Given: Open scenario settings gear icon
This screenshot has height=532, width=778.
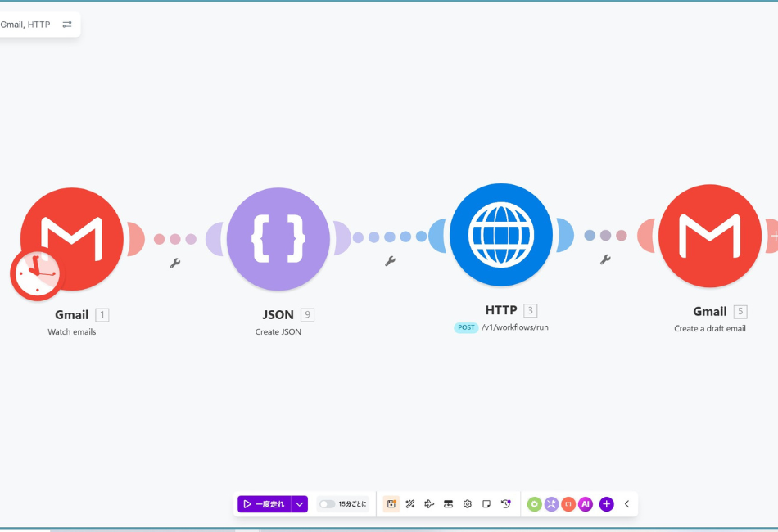Looking at the screenshot, I should click(468, 503).
